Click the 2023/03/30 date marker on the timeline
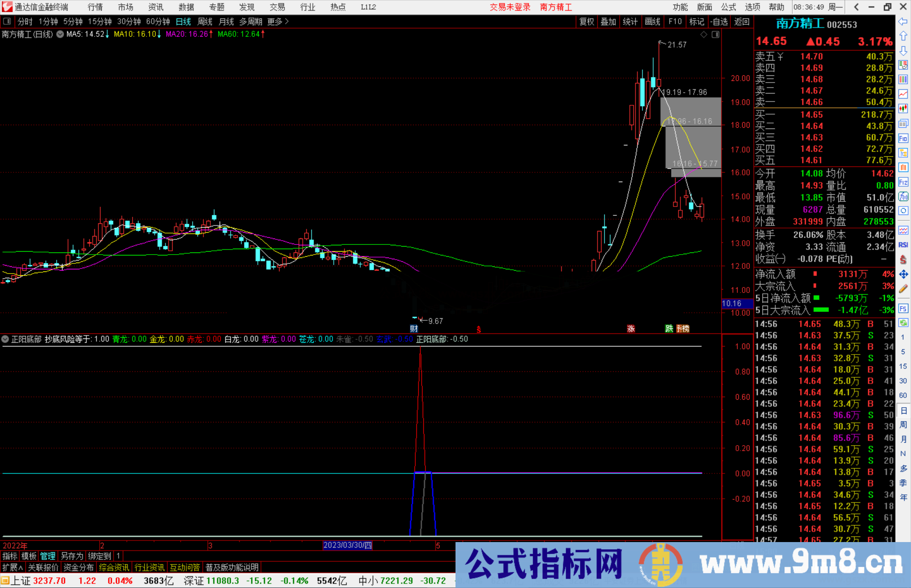Image resolution: width=911 pixels, height=588 pixels. click(347, 545)
